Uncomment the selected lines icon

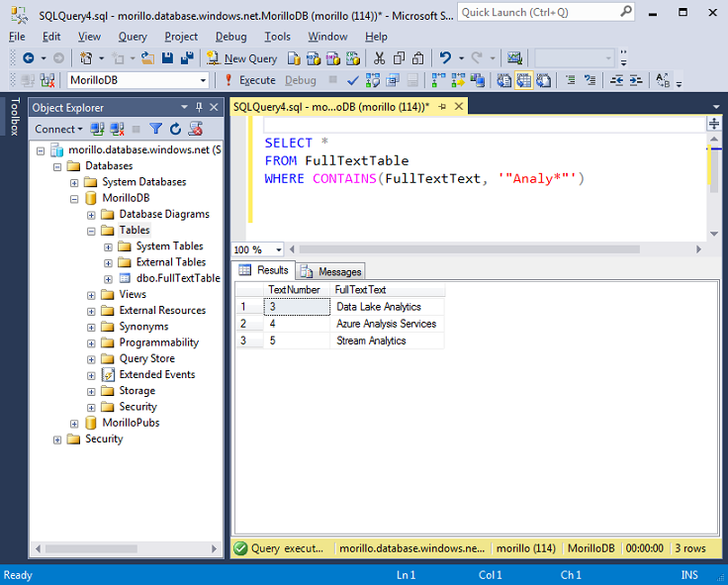click(591, 80)
